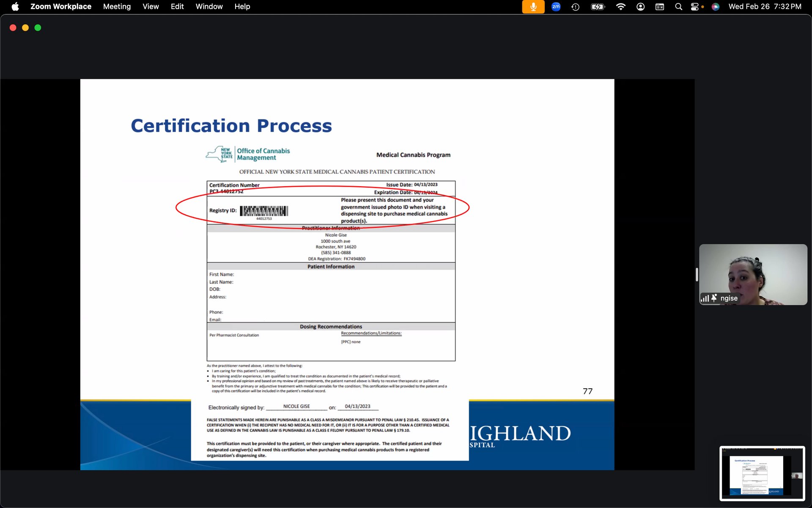This screenshot has height=508, width=812.
Task: Click the pin icon on ngise tile
Action: [x=714, y=298]
